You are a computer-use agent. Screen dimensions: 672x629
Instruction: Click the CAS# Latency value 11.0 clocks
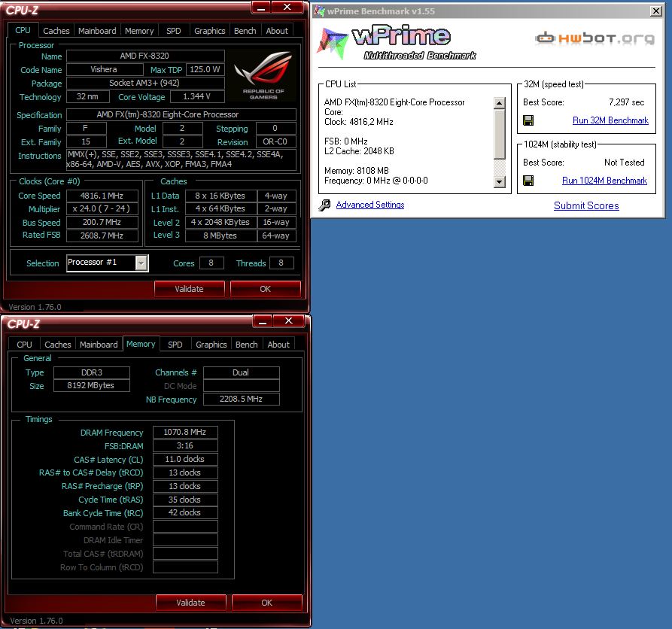[x=185, y=459]
